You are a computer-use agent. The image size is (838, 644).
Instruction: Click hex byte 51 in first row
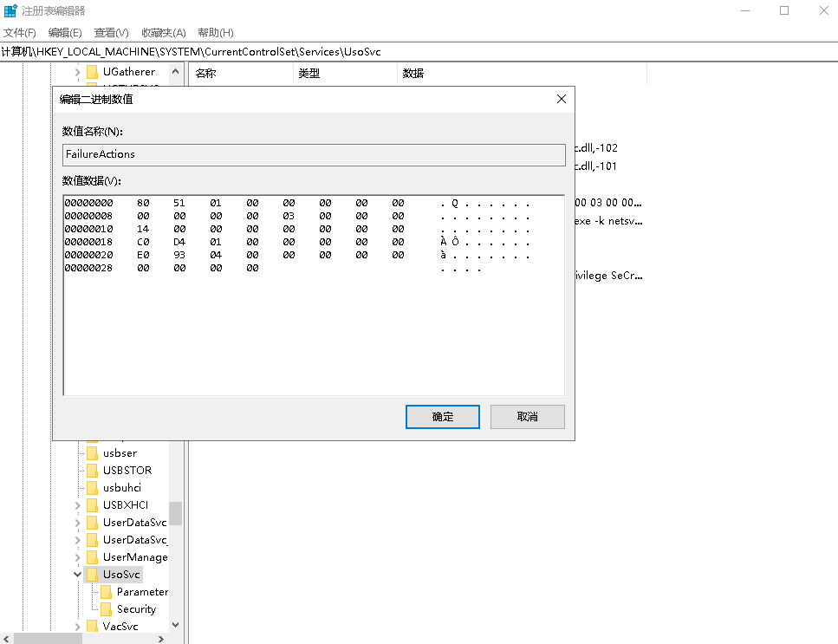point(179,203)
